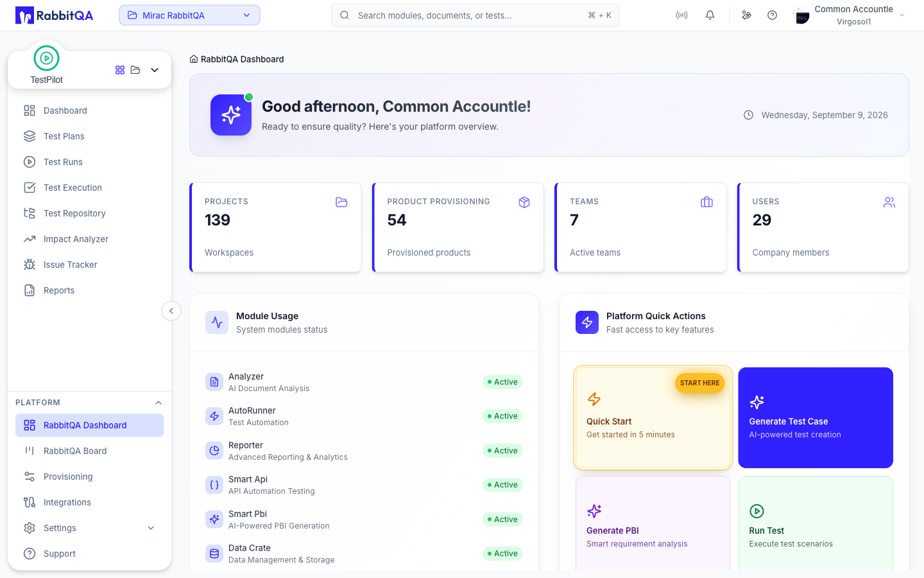Viewport: 924px width, 578px height.
Task: Click the sparkle greeting icon
Action: 231,115
